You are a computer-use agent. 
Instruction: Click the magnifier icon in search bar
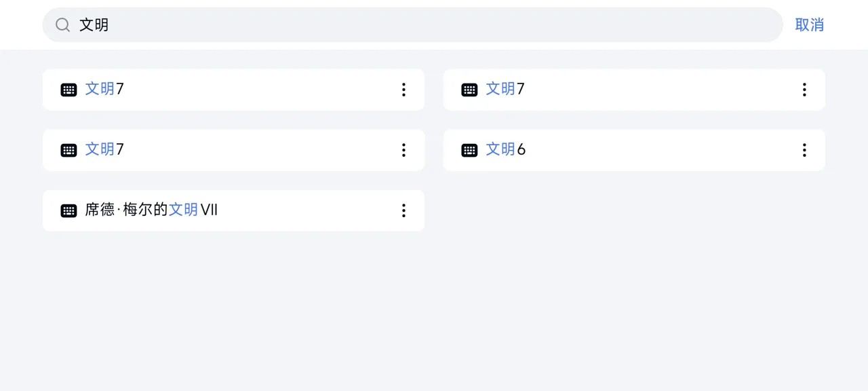(x=62, y=25)
